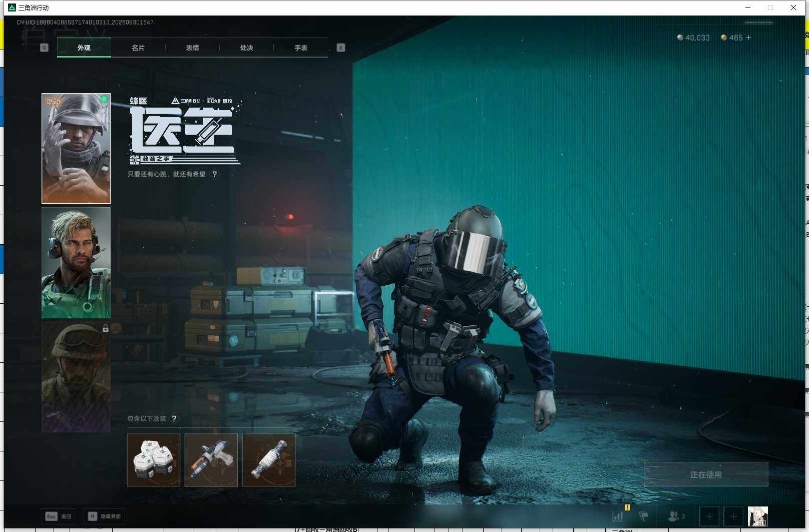This screenshot has width=809, height=532.
Task: Switch to the 外观 tab
Action: point(84,48)
